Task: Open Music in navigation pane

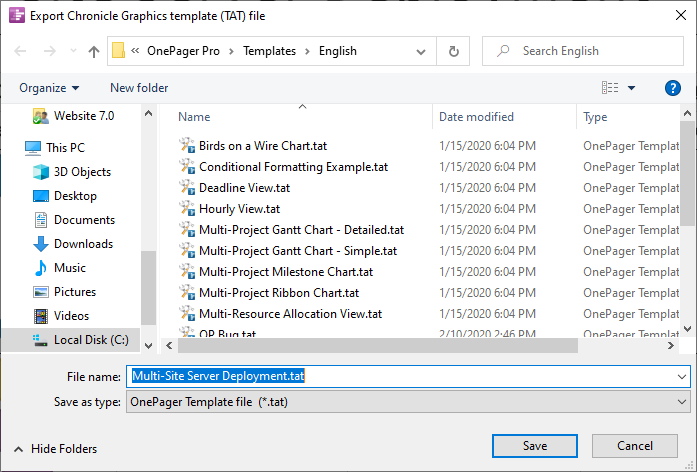Action: pyautogui.click(x=60, y=268)
